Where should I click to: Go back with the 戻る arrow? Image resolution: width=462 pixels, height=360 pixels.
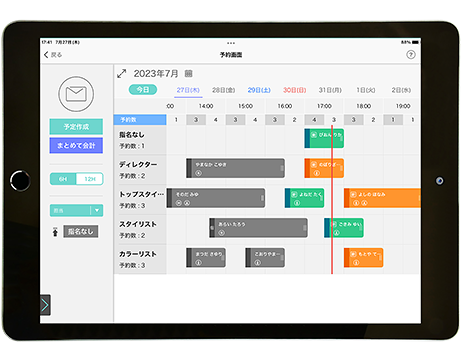53,55
